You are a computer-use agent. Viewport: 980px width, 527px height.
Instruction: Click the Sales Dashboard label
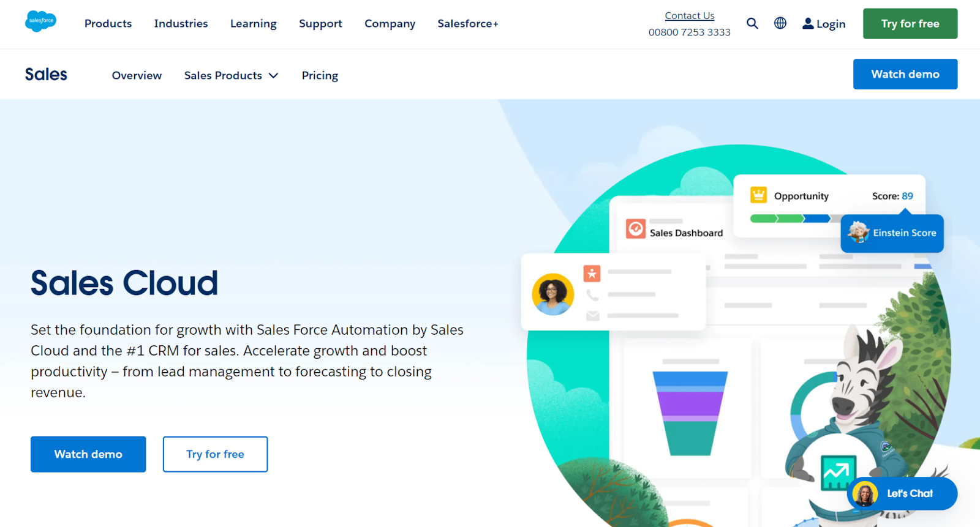(686, 233)
